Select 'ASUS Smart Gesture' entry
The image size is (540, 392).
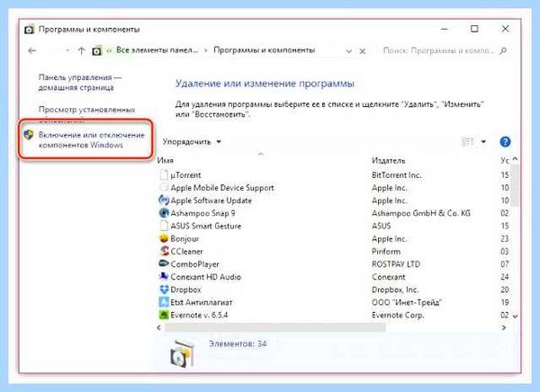coord(206,226)
